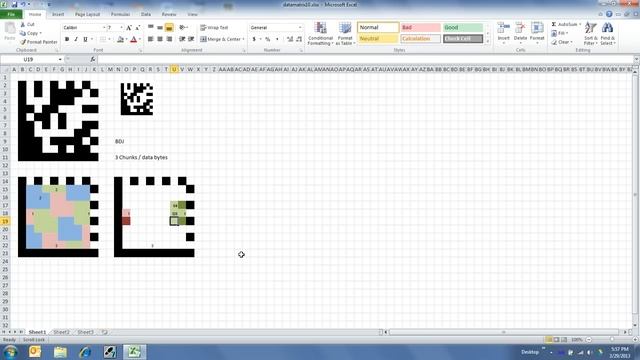Toggle Wrap Text for the cell
This screenshot has width=640, height=360.
[214, 27]
